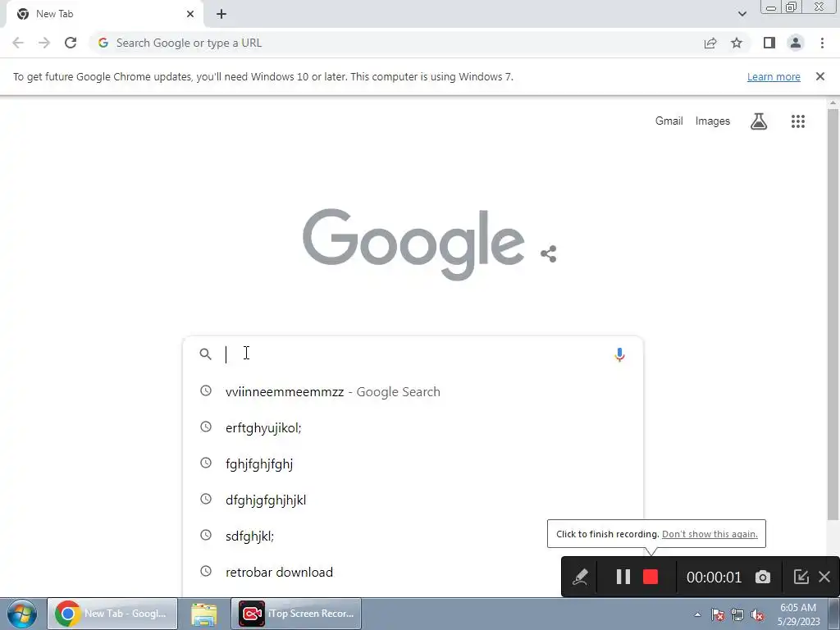Open the tab search dropdown arrow

pos(742,14)
